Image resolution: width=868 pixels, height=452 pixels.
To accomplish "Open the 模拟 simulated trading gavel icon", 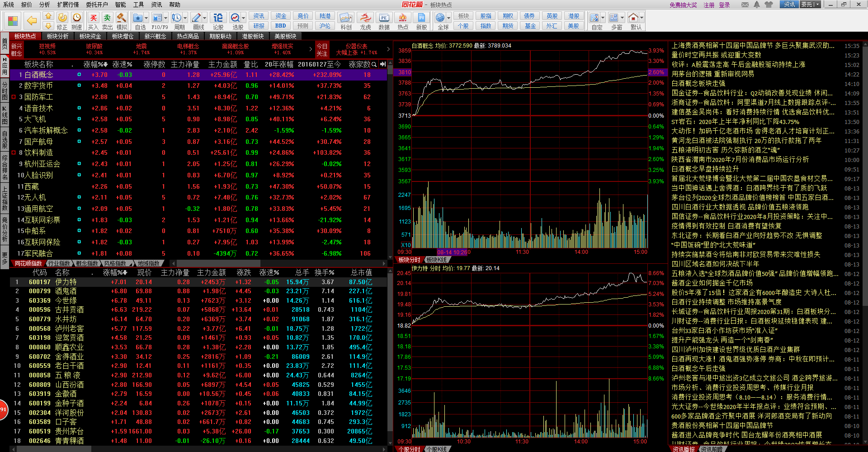I will [122, 21].
